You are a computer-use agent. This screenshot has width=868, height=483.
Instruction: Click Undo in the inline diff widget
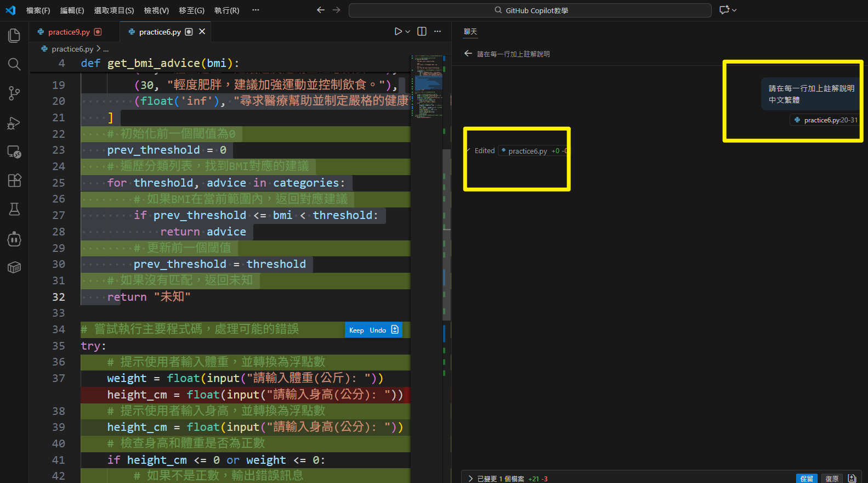pyautogui.click(x=378, y=330)
